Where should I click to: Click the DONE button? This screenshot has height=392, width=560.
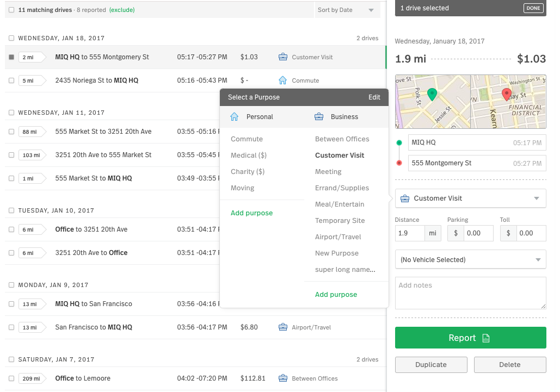(533, 8)
